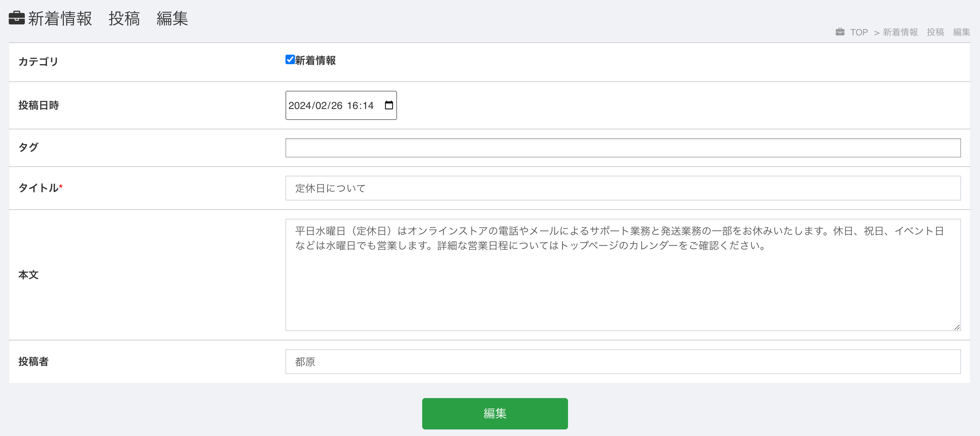The image size is (980, 436).
Task: Click the resize handle of the 本文 textarea
Action: [x=957, y=327]
